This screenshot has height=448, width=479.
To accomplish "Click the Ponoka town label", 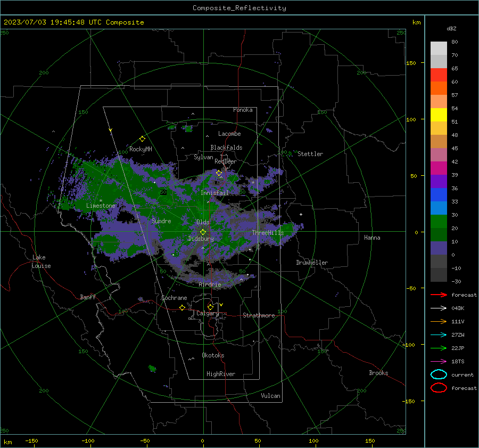I will [243, 110].
